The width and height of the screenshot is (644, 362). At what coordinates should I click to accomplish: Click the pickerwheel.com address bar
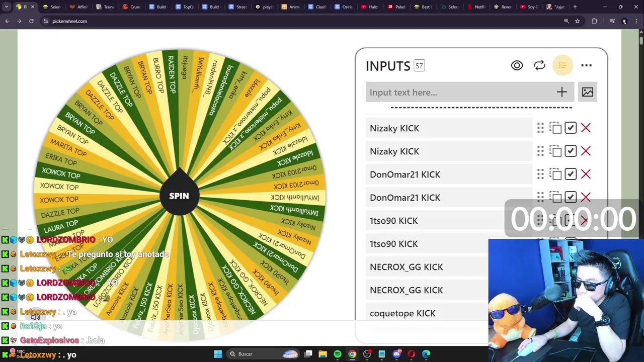(302, 21)
